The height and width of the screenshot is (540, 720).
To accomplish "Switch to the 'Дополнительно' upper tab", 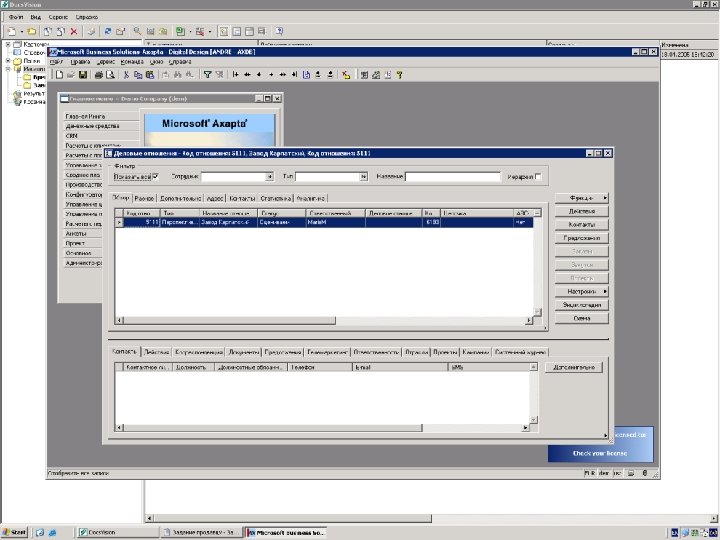I will tap(180, 198).
